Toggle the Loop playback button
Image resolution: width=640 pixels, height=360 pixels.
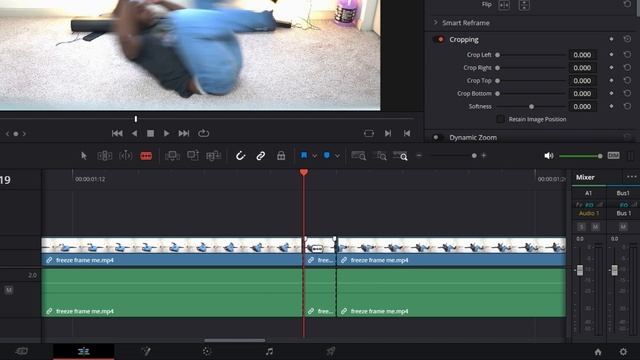coord(203,133)
